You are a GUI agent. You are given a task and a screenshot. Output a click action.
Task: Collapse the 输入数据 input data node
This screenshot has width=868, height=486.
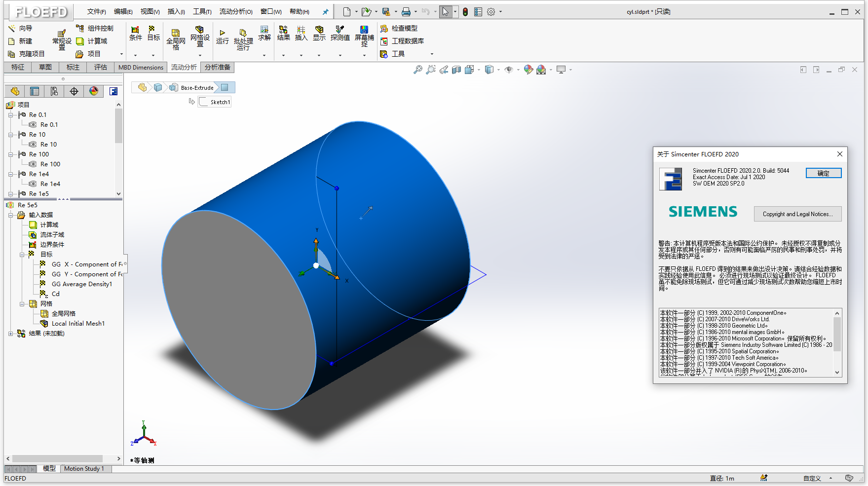point(10,215)
